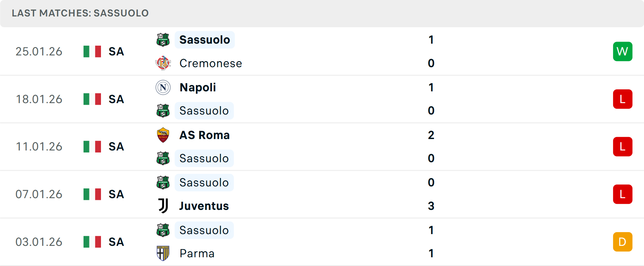Screen dimensions: 644x266
Task: Click the red L badge for Juventus match
Action: [x=623, y=194]
